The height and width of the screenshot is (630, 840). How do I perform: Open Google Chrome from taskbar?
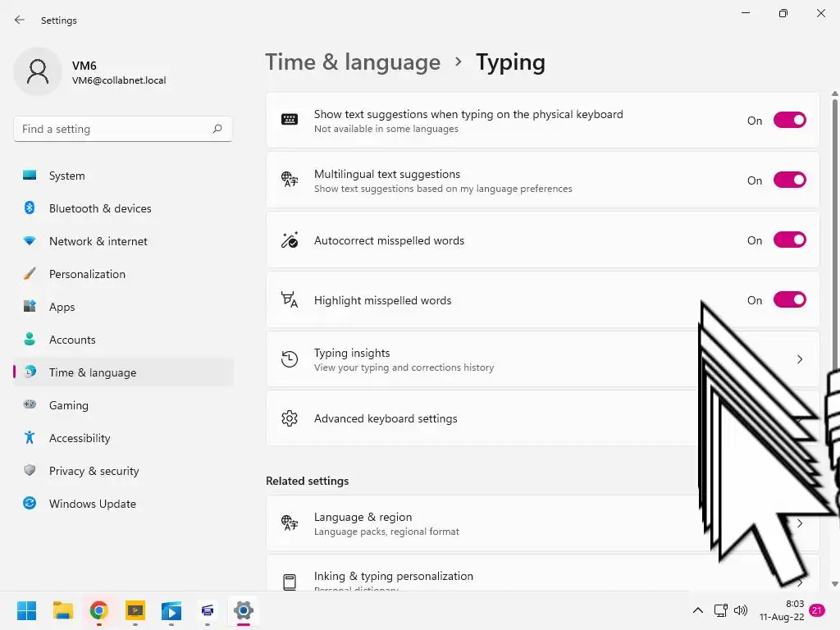[98, 610]
